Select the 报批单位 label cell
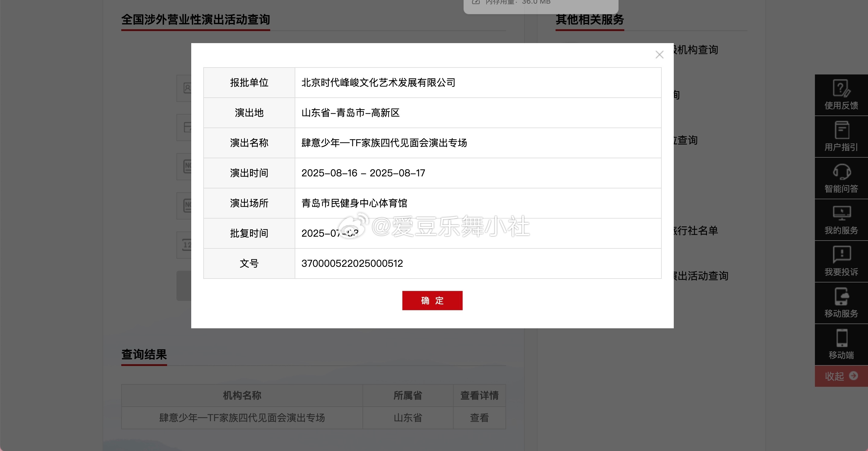This screenshot has height=451, width=868. (249, 83)
